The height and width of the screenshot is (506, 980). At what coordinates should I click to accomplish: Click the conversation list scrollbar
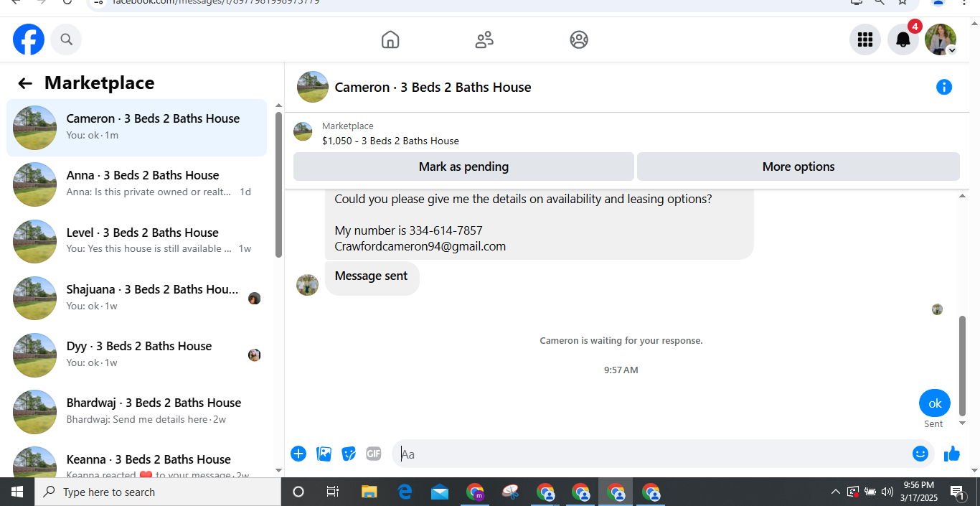click(279, 185)
